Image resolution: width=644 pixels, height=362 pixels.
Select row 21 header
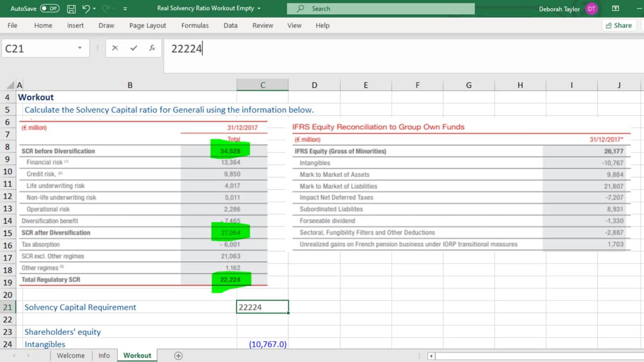[x=8, y=307]
